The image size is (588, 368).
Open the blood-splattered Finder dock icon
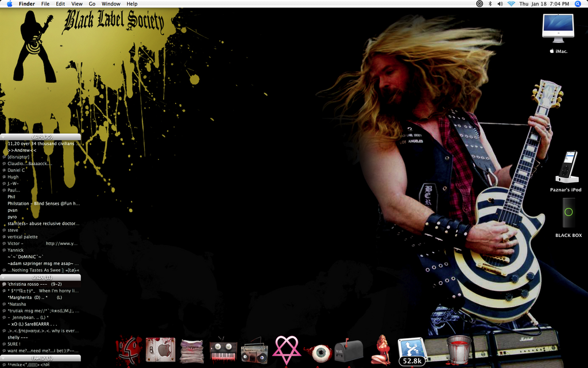129,350
